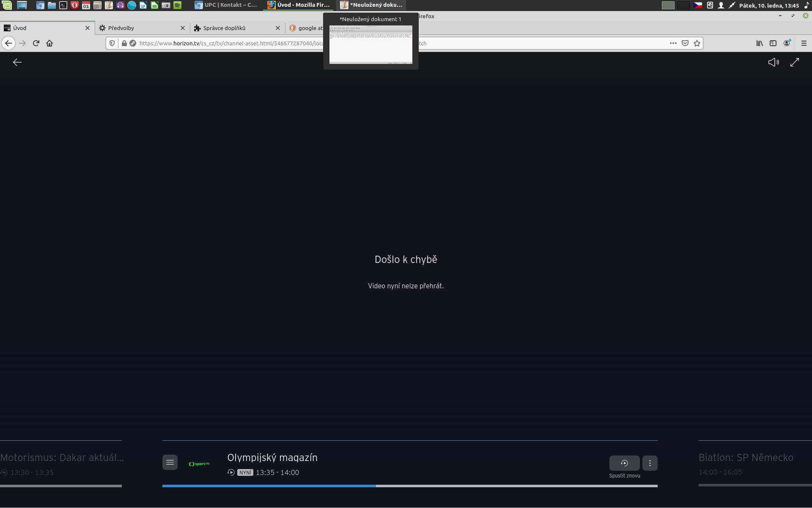Screen dimensions: 812x508
Task: Open channel list hamburger button
Action: click(x=170, y=462)
